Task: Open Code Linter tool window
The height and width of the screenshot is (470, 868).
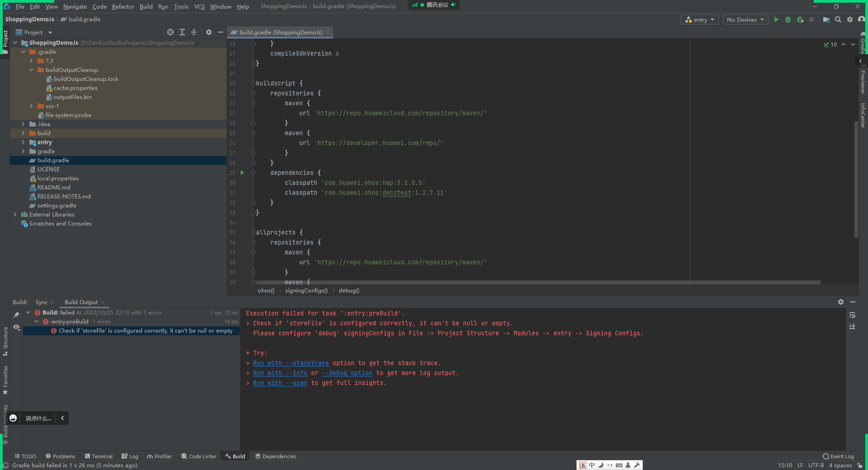Action: pyautogui.click(x=199, y=456)
